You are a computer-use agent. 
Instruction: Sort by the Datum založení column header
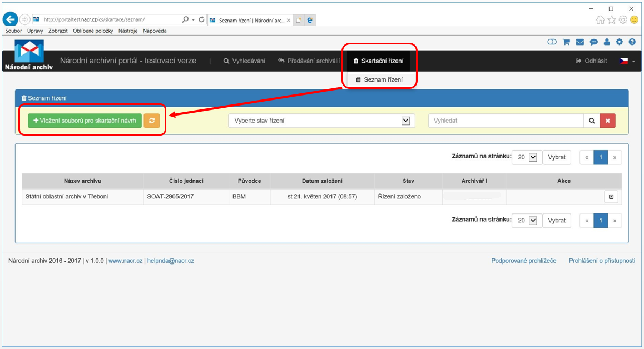pos(322,181)
